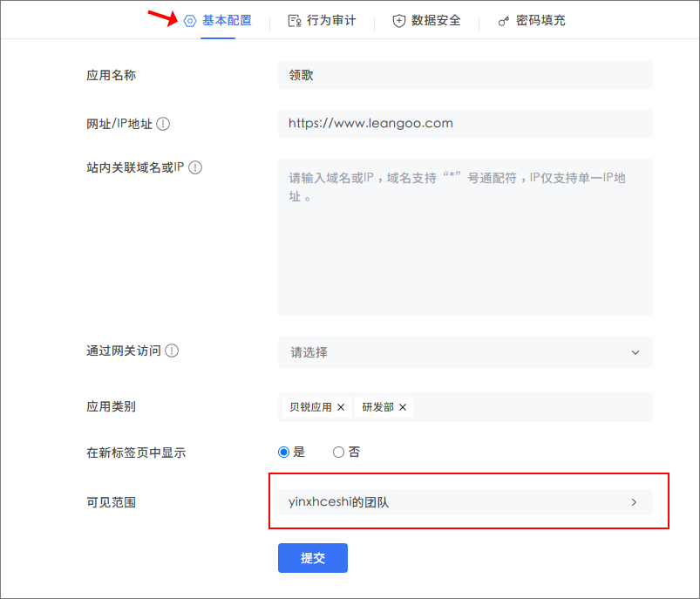Remove the 研发部 tag

tap(402, 406)
